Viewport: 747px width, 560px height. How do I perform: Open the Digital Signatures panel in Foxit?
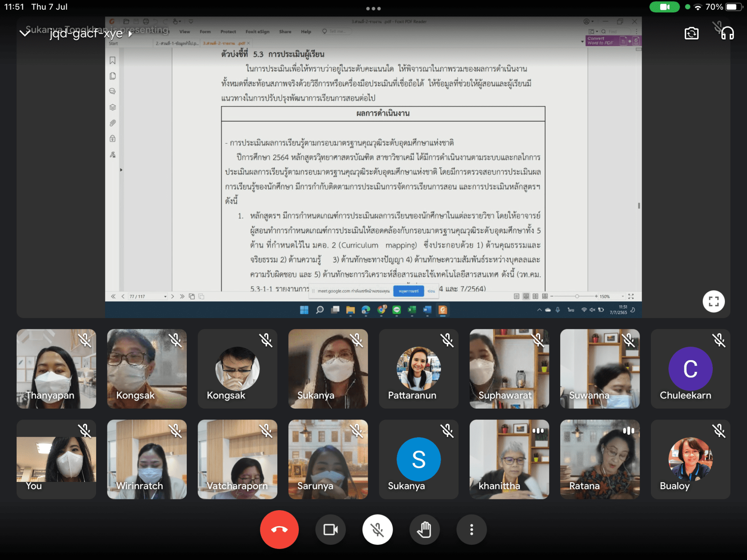click(x=112, y=154)
